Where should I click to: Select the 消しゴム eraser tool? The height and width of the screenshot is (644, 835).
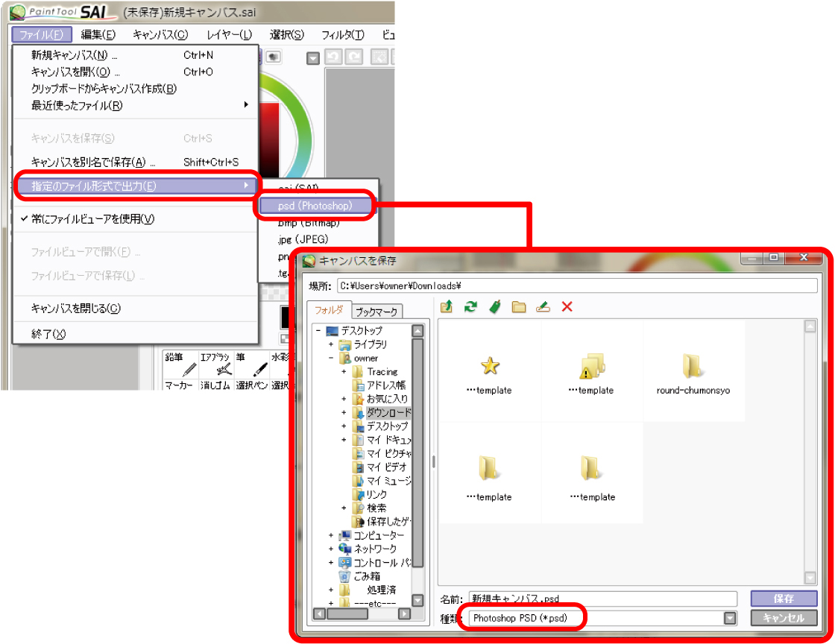click(215, 385)
